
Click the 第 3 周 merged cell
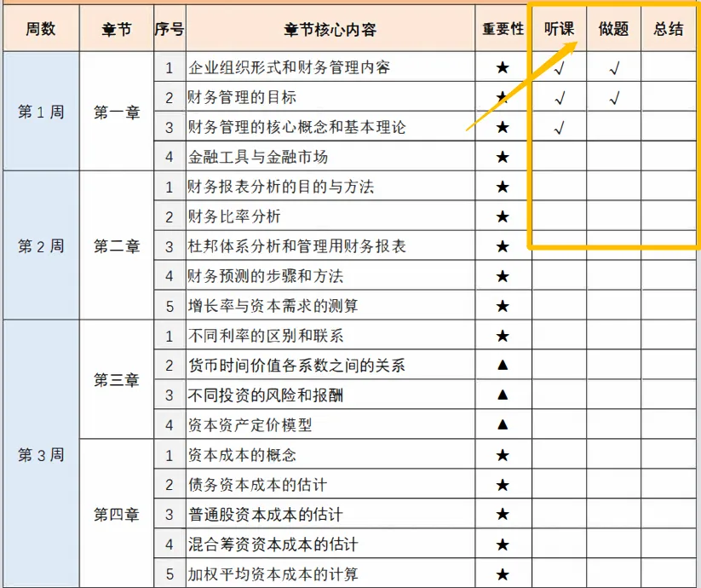pos(41,454)
